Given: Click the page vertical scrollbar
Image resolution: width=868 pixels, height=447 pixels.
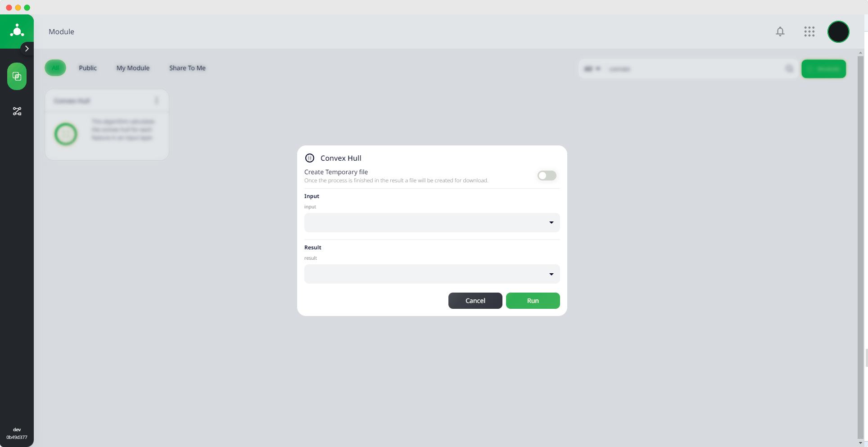Looking at the screenshot, I should [860, 248].
